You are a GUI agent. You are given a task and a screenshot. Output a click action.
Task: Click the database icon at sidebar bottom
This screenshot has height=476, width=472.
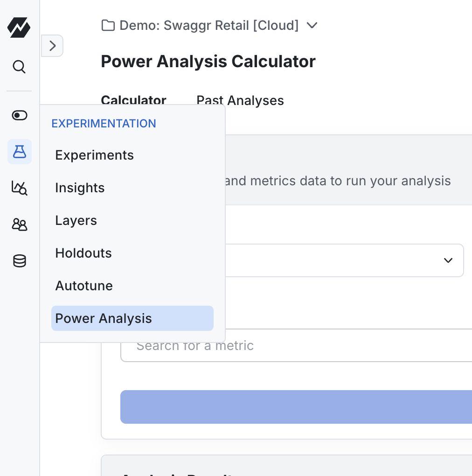[x=19, y=261]
